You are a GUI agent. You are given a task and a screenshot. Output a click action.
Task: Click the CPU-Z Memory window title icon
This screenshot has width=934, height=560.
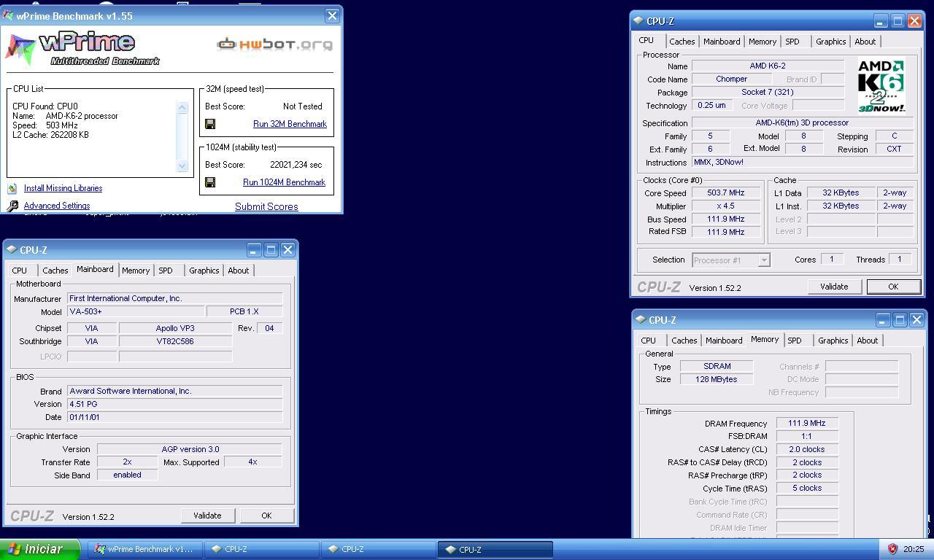639,319
